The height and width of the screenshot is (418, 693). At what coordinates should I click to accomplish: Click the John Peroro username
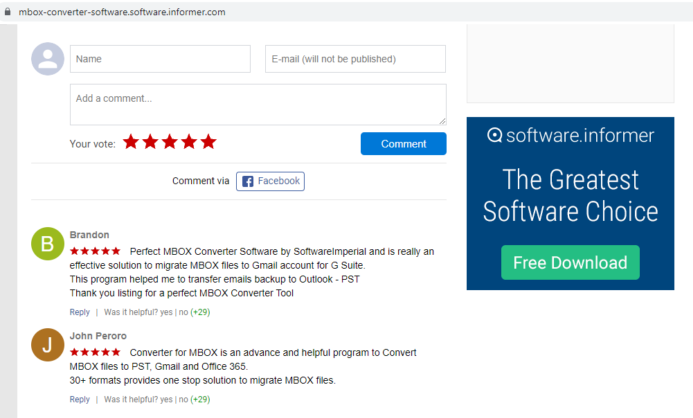tap(98, 336)
